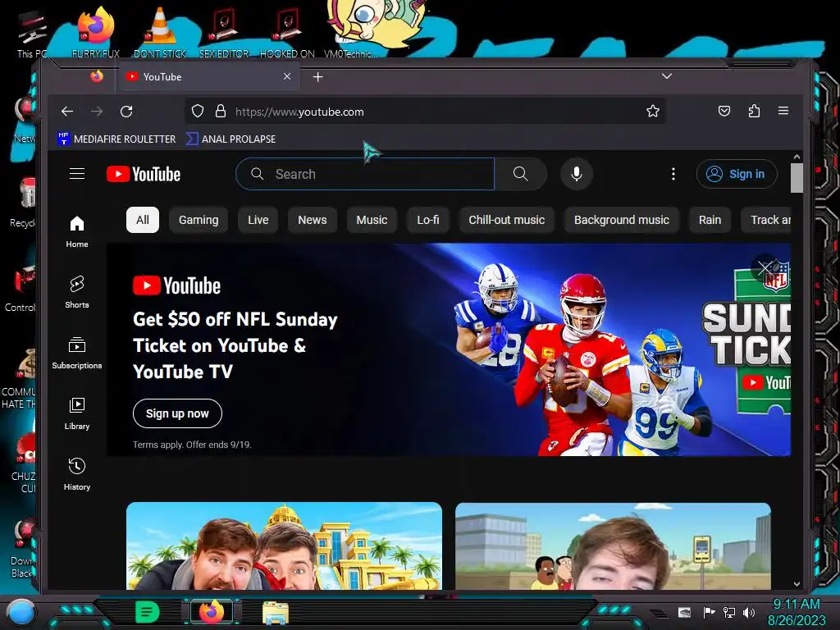Select the HOOKED ON desktop icon
The height and width of the screenshot is (630, 840).
(x=287, y=32)
